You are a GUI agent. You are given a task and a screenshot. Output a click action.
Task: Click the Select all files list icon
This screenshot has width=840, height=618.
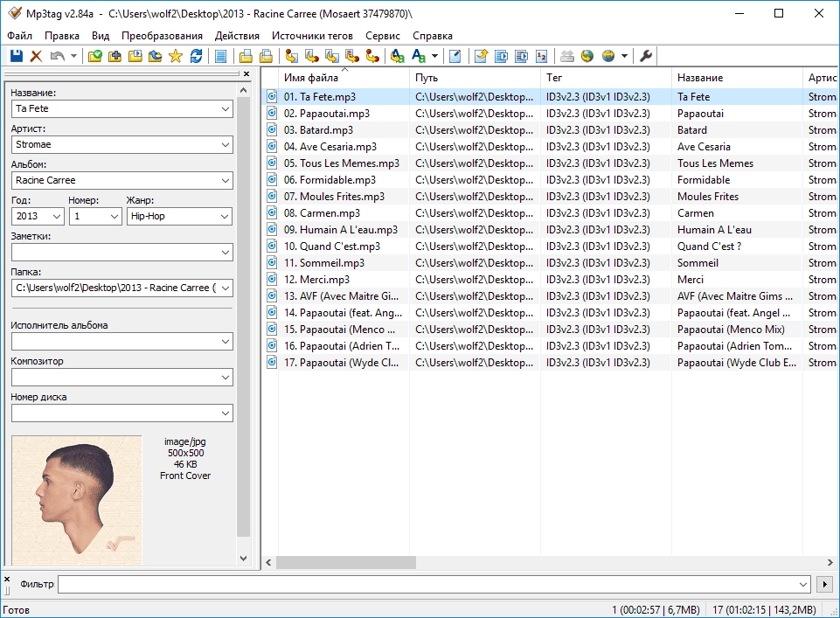click(x=221, y=56)
